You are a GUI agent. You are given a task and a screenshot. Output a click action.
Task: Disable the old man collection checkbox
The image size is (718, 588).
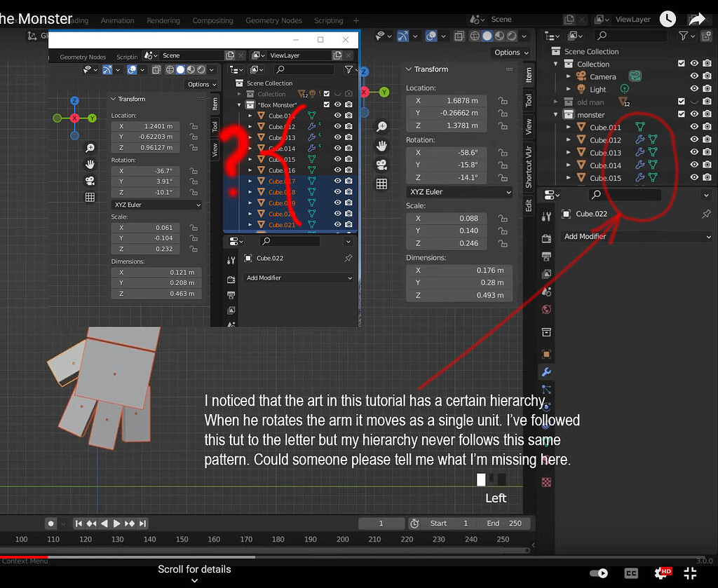682,102
